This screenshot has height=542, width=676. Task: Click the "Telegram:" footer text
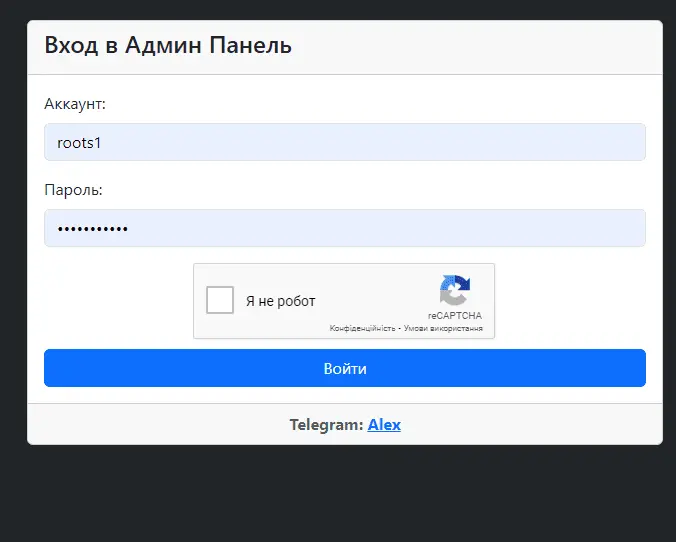coord(326,424)
